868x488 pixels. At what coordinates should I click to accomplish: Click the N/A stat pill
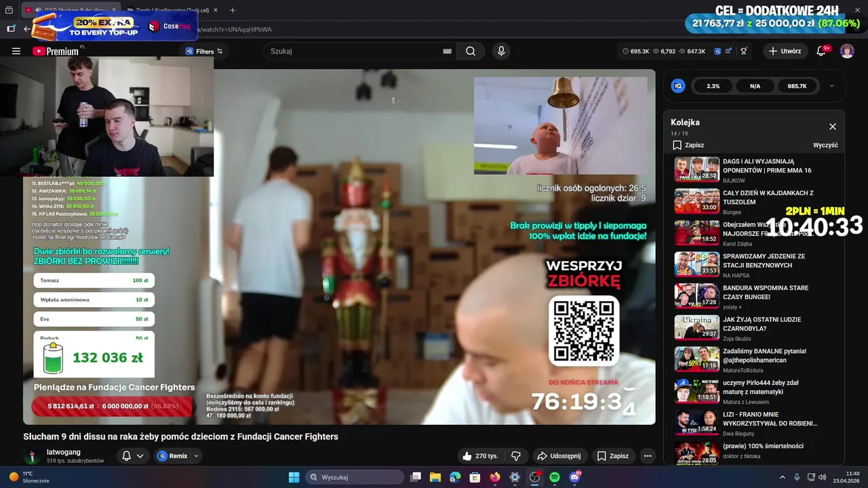point(755,86)
